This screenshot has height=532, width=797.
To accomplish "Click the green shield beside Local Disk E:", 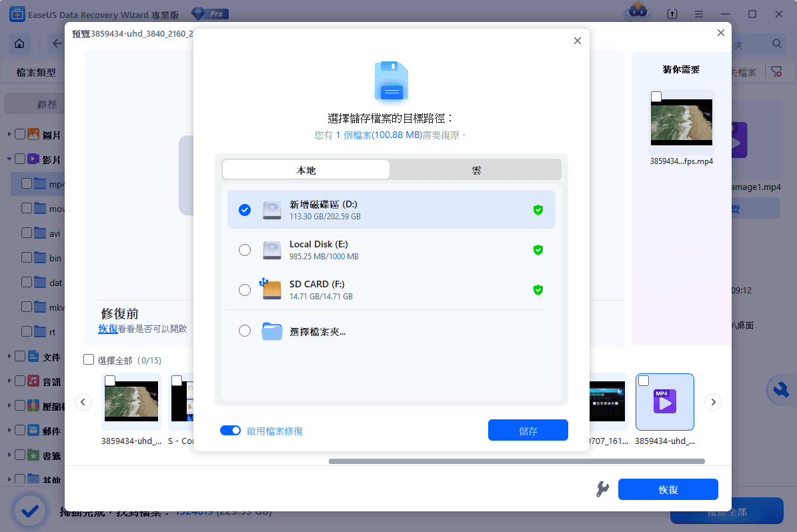I will pos(538,250).
